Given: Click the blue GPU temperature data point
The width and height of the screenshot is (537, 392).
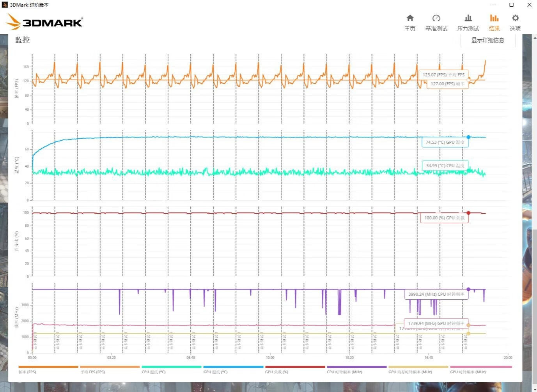Looking at the screenshot, I should pyautogui.click(x=468, y=137).
